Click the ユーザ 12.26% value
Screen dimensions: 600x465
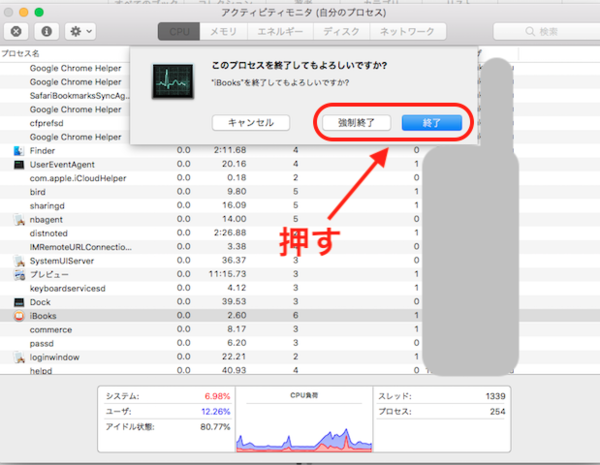point(215,412)
